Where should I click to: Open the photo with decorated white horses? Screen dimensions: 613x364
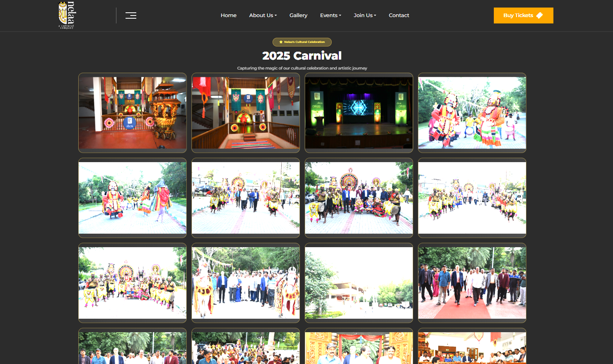[x=246, y=283]
